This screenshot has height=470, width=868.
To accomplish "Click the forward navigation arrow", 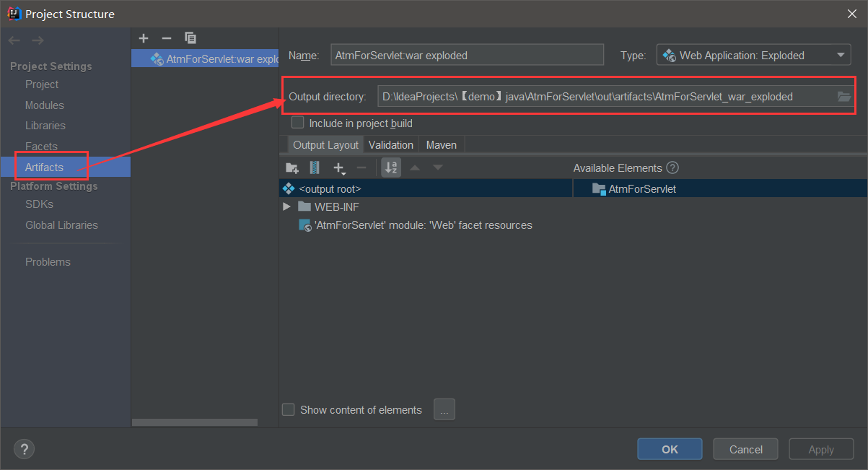I will pyautogui.click(x=38, y=40).
